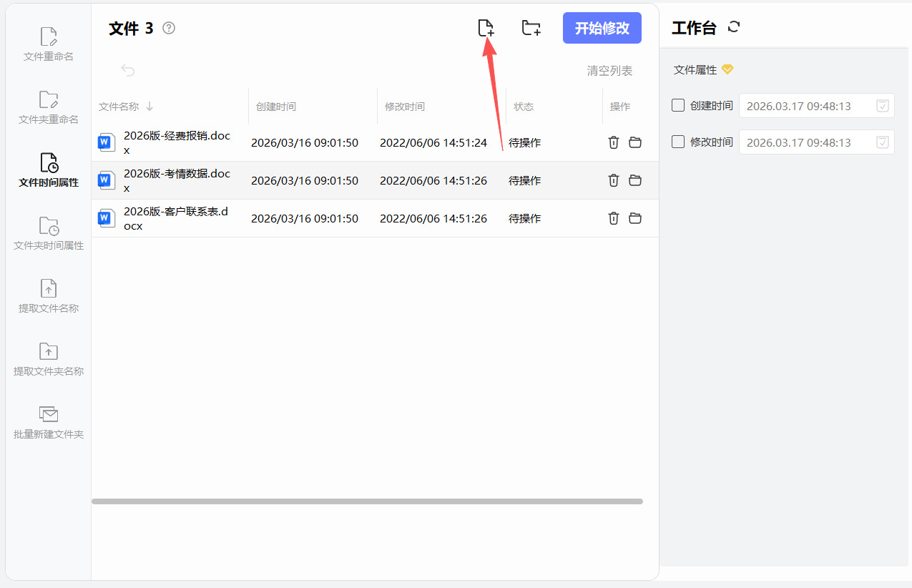
Task: Delete the 2026版-考情数据.docx row
Action: click(613, 180)
